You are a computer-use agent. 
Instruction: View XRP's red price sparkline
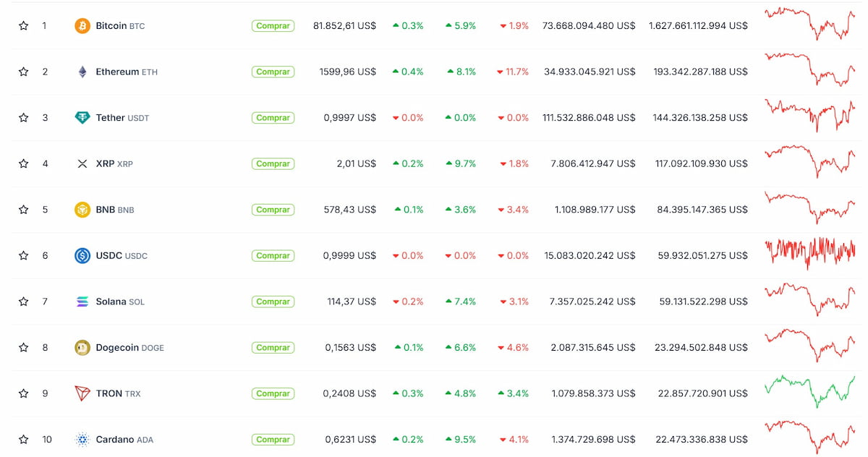[x=810, y=161]
